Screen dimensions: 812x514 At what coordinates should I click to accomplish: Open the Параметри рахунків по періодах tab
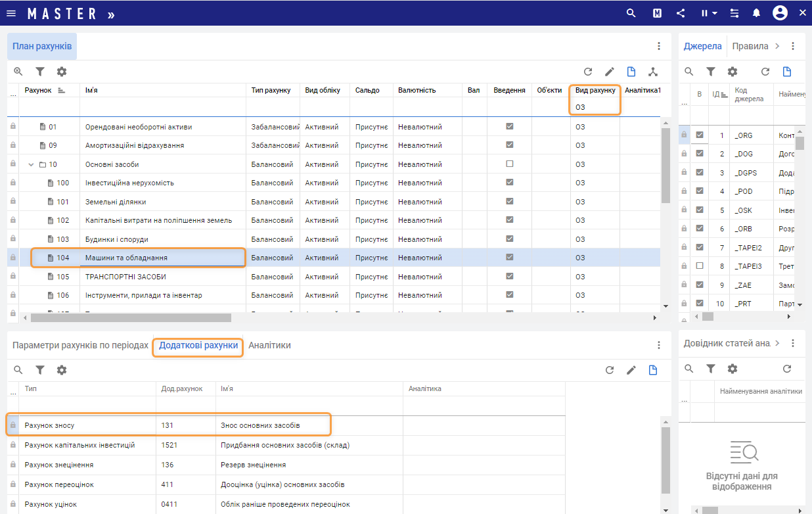[x=80, y=345]
